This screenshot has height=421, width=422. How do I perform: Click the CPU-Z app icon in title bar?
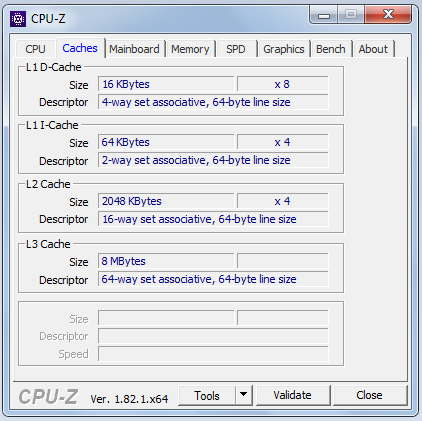click(x=18, y=19)
